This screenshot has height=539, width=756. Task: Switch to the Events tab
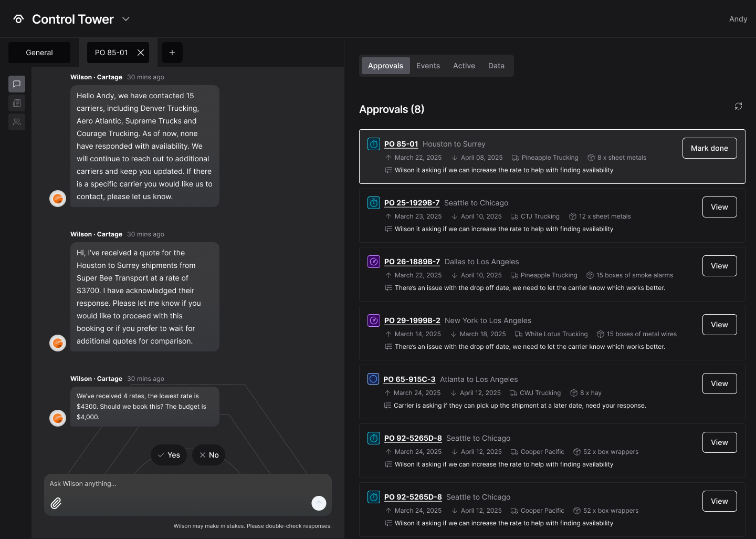click(428, 66)
